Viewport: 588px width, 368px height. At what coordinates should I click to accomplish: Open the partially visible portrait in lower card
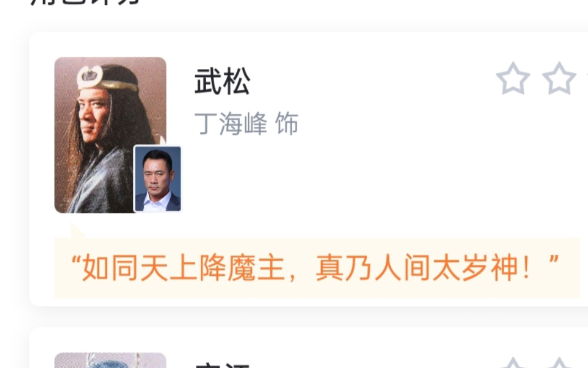[x=110, y=361]
